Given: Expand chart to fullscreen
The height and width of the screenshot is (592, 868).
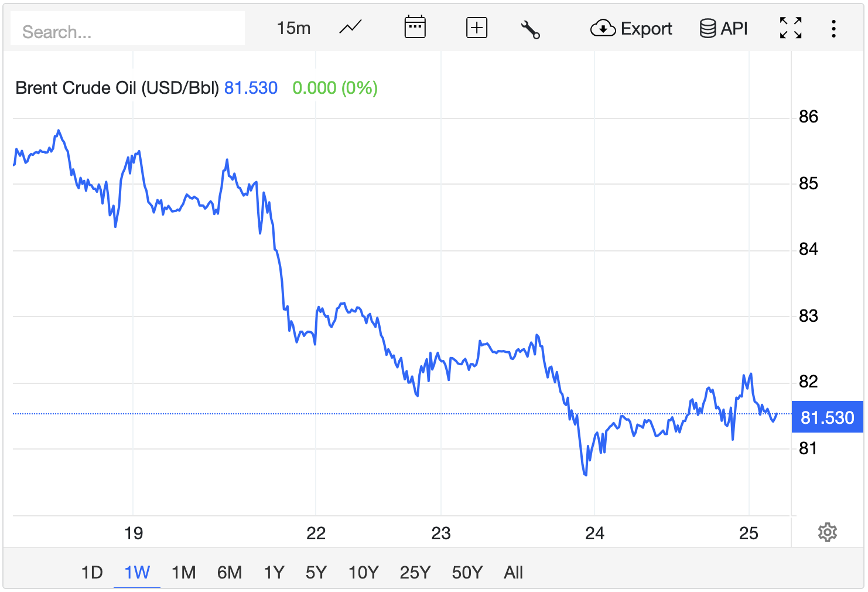Looking at the screenshot, I should pos(791,28).
